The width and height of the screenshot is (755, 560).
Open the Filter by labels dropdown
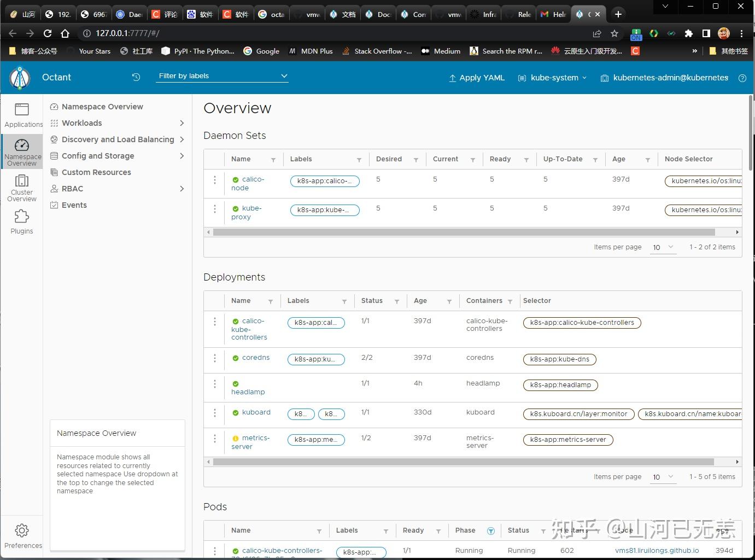click(x=221, y=76)
